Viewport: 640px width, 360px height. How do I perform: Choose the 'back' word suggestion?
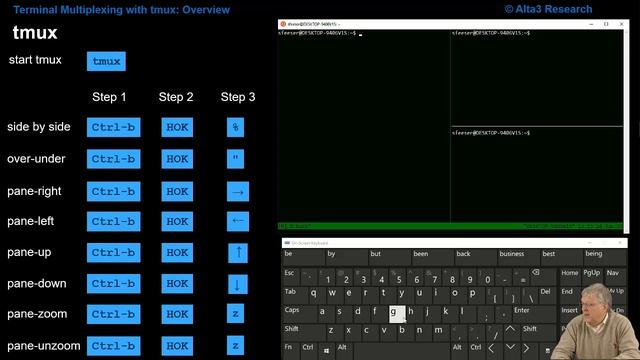click(476, 257)
